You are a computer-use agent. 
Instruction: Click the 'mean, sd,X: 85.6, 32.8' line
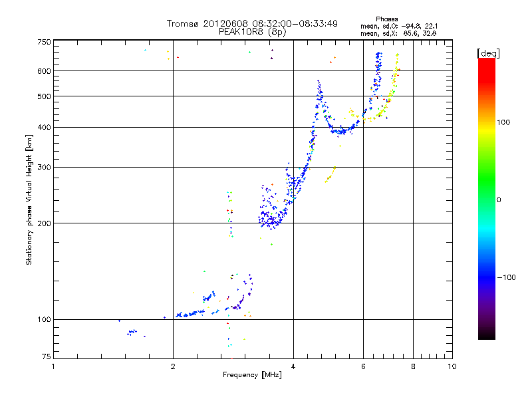click(x=398, y=33)
